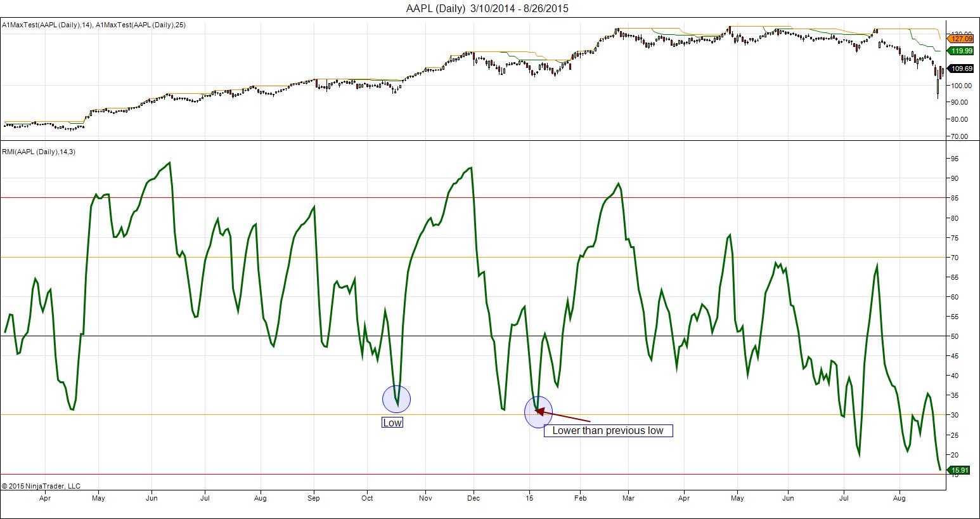Screen dimensions: 980x519
Task: Click the 30 level on the RMI scale
Action: (954, 415)
